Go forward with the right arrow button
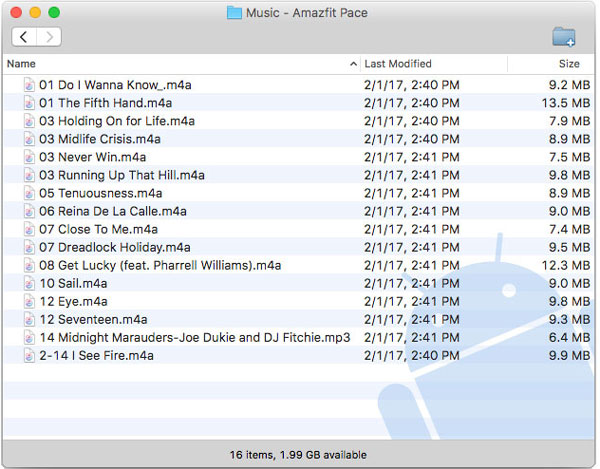This screenshot has height=469, width=600. pos(49,37)
